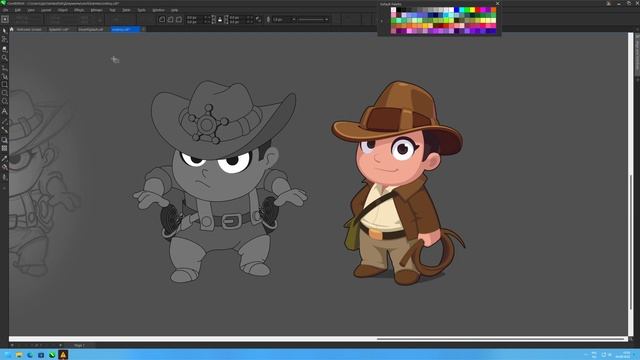The width and height of the screenshot is (640, 360).
Task: Switch to the Welcome screen tab
Action: [29, 29]
